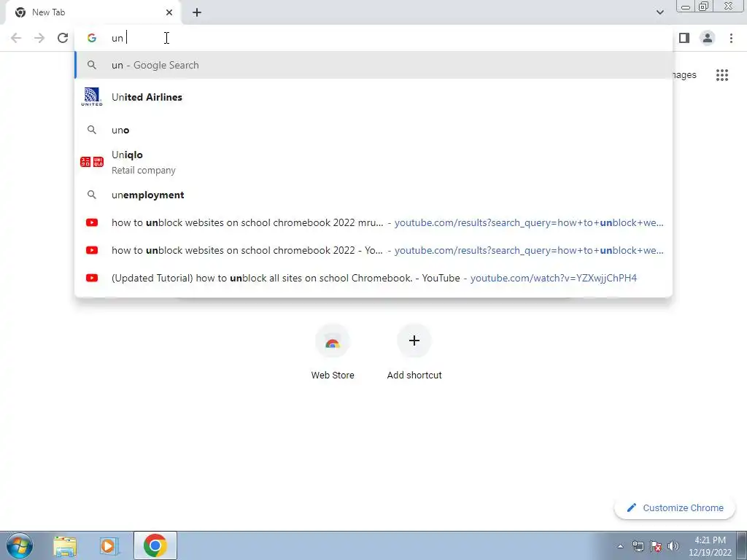Open '(Updated Tutorial)' YouTube watch suggestion
The image size is (747, 560).
(x=373, y=278)
